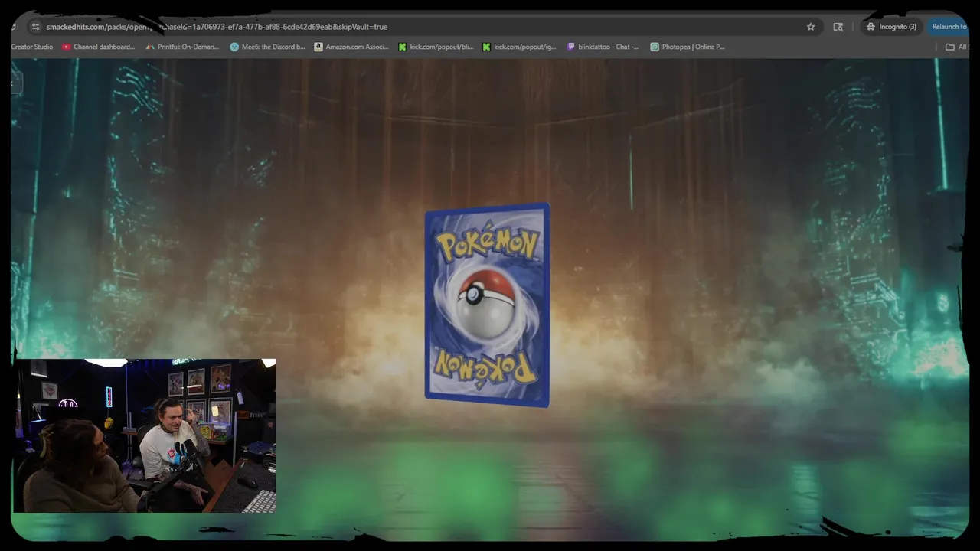Click the back chevron at page left edge

(x=15, y=83)
